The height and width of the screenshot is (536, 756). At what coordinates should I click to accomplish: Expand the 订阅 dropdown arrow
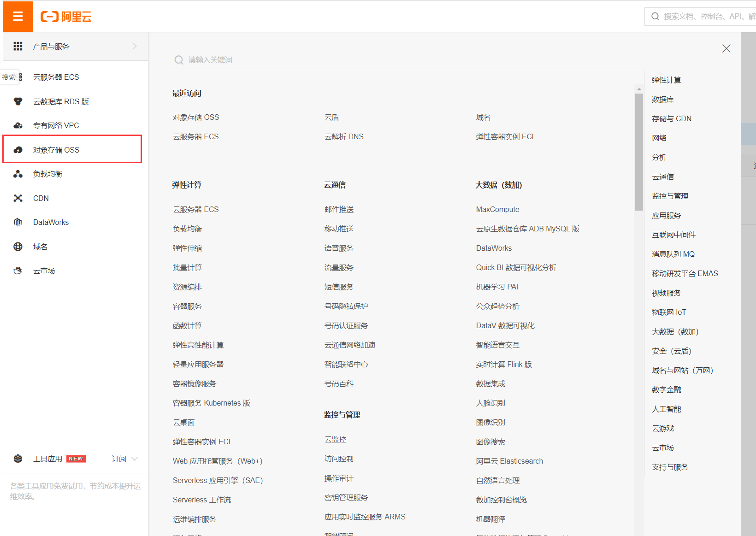(135, 459)
